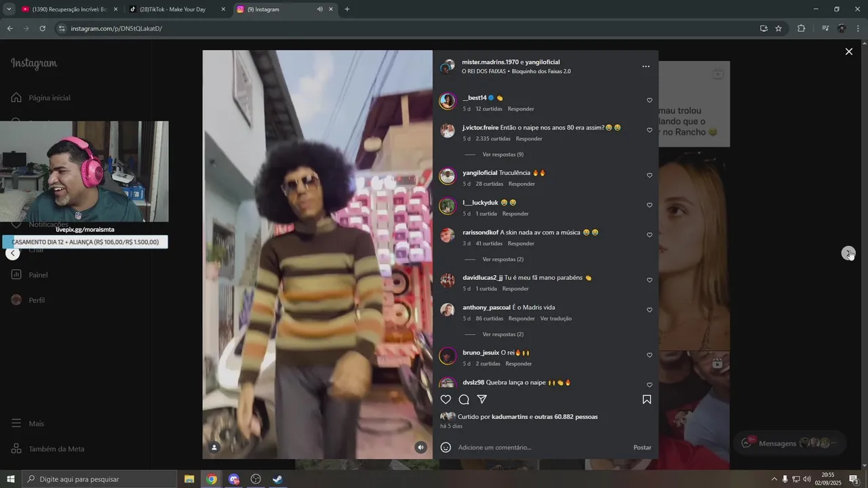The height and width of the screenshot is (488, 868).
Task: Open a new browser tab
Action: [347, 9]
